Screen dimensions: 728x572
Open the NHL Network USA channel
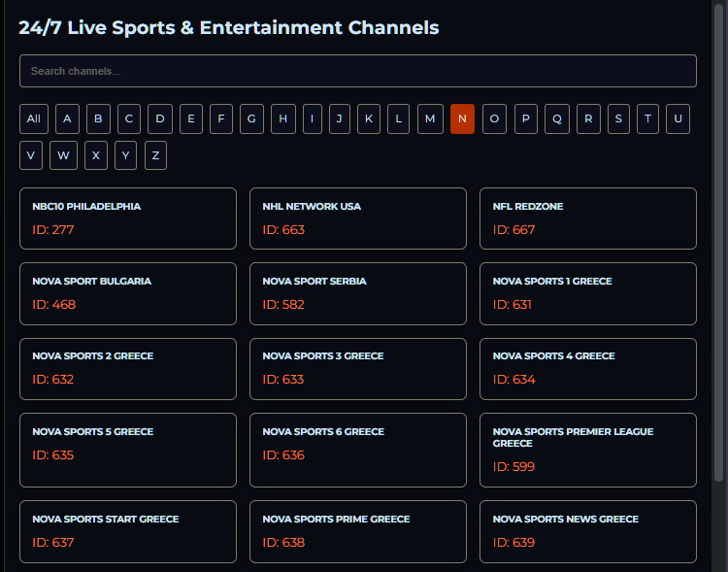(x=357, y=219)
